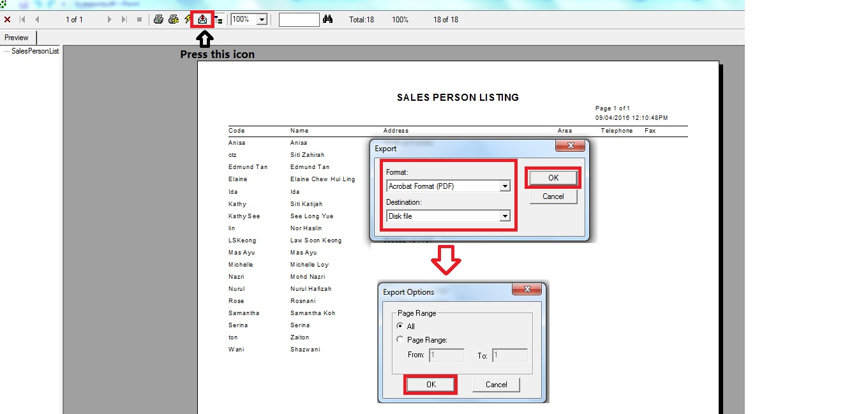This screenshot has height=414, width=868.
Task: Go to the next page arrow
Action: (x=110, y=19)
